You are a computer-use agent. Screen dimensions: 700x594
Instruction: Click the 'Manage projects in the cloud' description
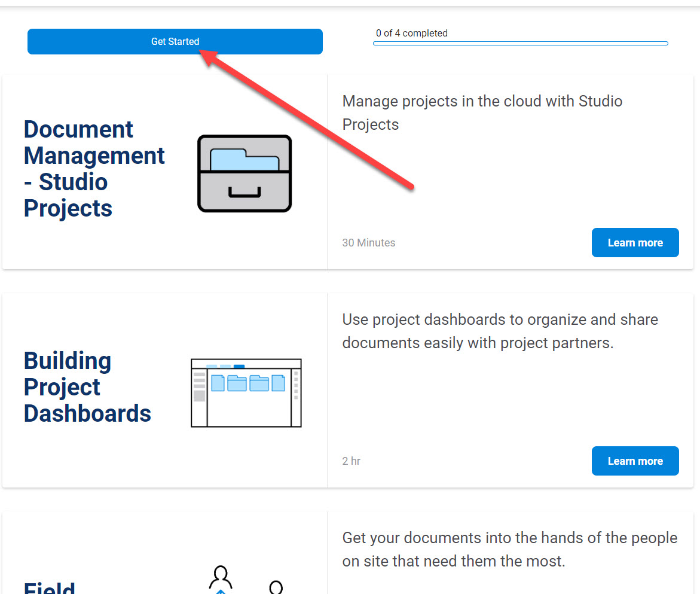(482, 112)
